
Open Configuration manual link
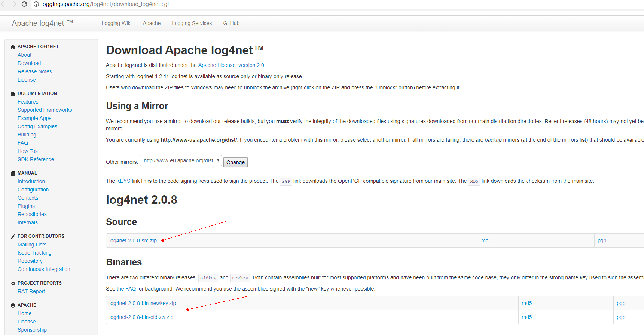point(33,190)
